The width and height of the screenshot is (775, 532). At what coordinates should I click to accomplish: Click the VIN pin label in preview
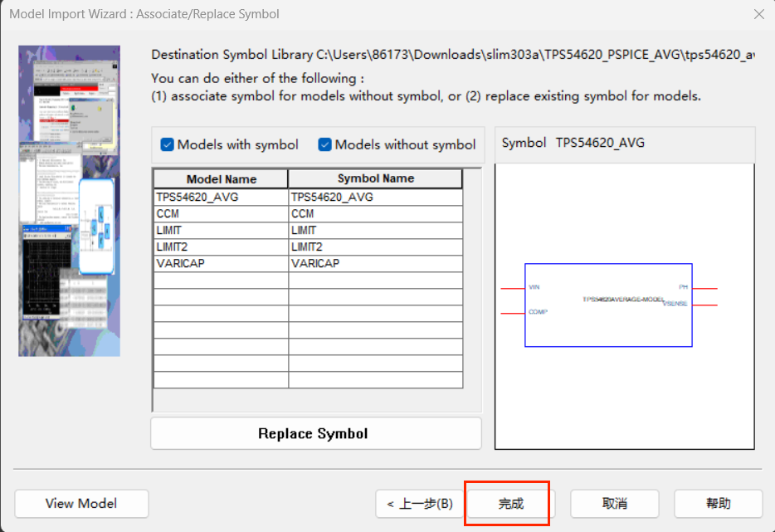(534, 287)
